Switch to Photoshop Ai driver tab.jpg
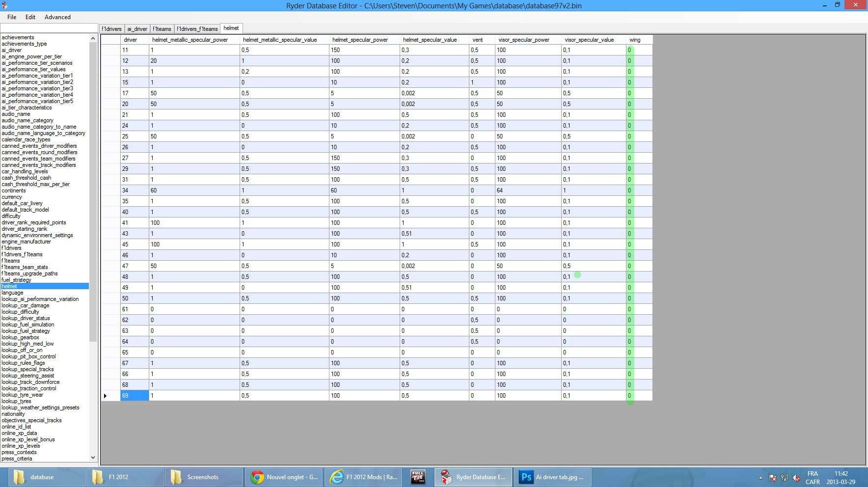 coord(553,477)
